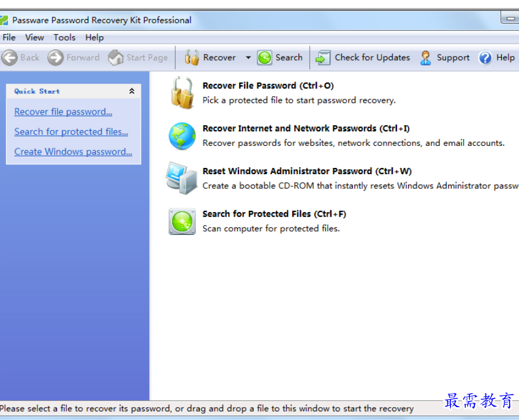Click 'Scan computer for protected files' text
The image size is (519, 420).
[x=271, y=229]
